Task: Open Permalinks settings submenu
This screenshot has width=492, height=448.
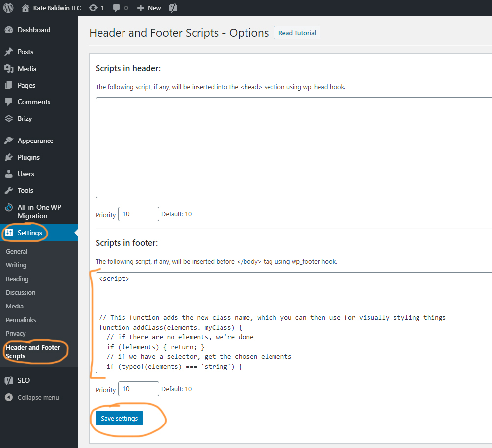Action: (21, 320)
